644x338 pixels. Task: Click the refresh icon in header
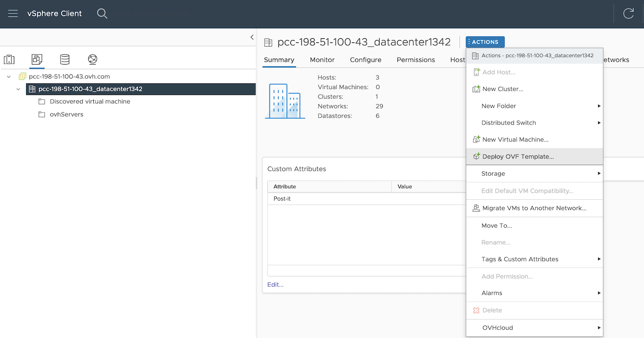(x=628, y=14)
